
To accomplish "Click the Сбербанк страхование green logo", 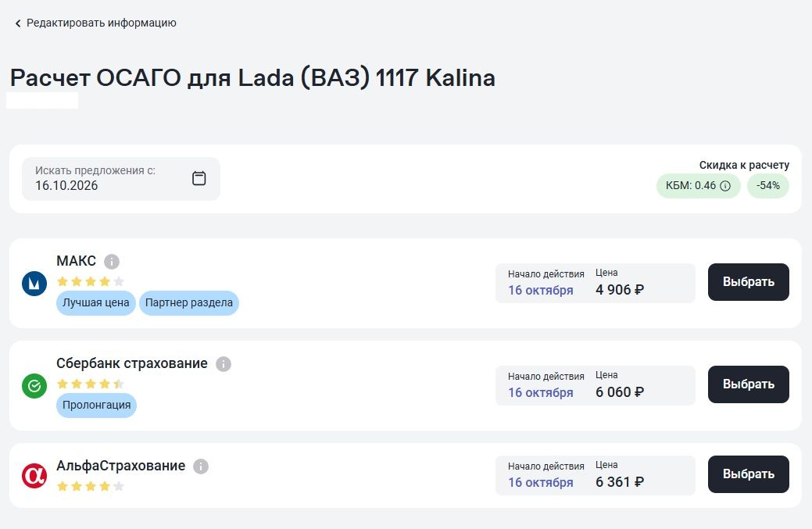I will pos(34,386).
